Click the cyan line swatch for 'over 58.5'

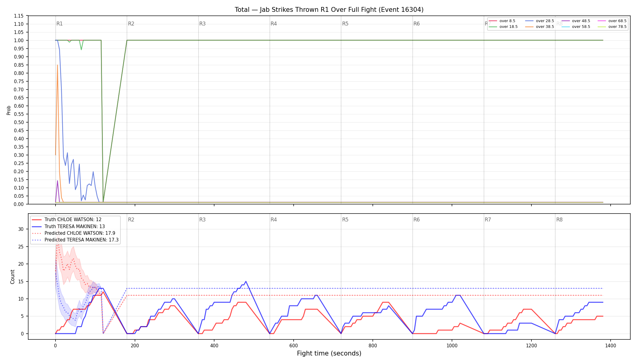566,27
